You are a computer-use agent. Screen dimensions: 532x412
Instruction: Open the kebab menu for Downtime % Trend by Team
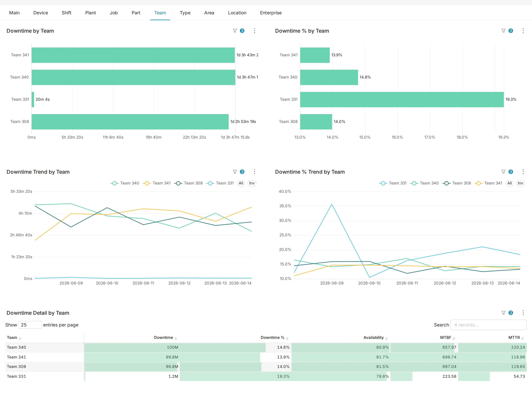tap(523, 172)
